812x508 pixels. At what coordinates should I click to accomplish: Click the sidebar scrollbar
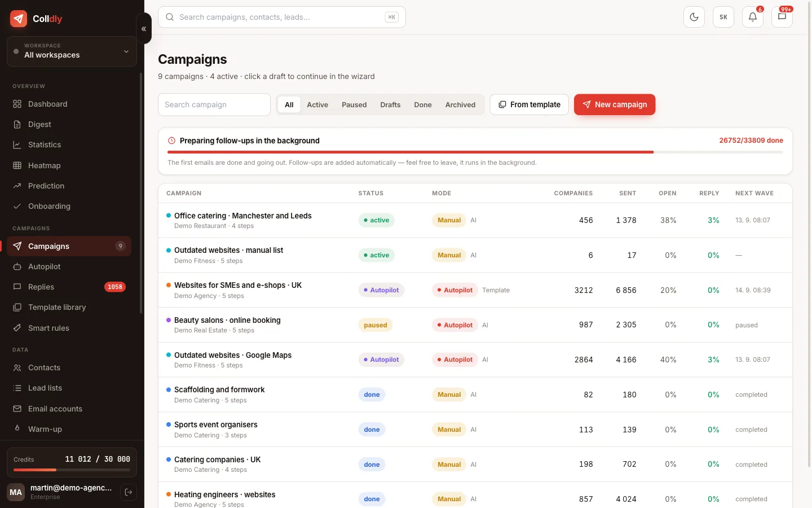pyautogui.click(x=141, y=193)
